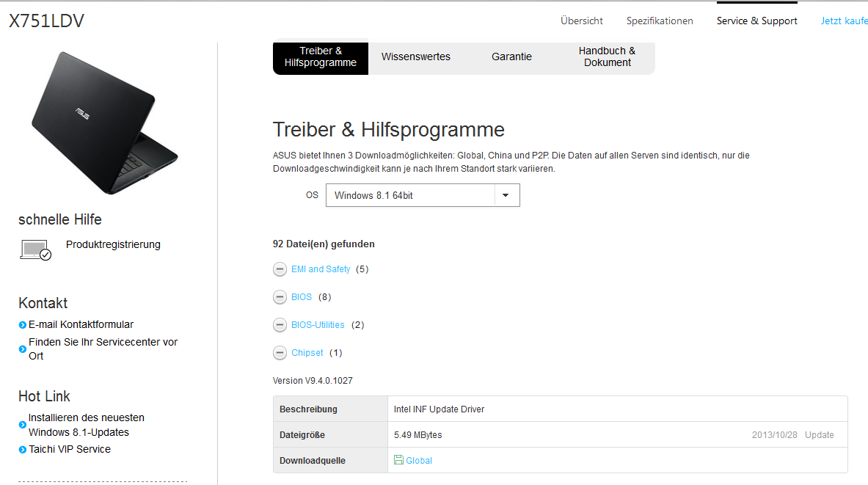This screenshot has width=868, height=485.
Task: Click the Intel INF Update Driver description
Action: (x=439, y=409)
